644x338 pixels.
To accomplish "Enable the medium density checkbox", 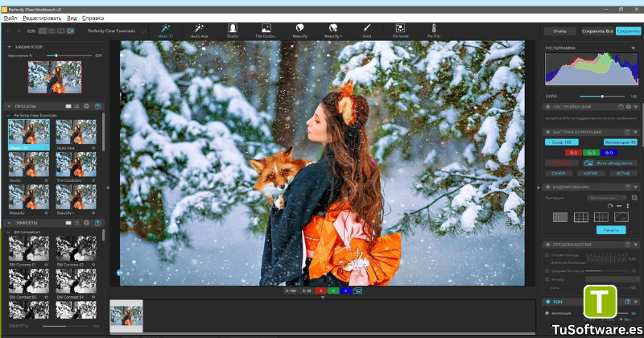I will [547, 271].
